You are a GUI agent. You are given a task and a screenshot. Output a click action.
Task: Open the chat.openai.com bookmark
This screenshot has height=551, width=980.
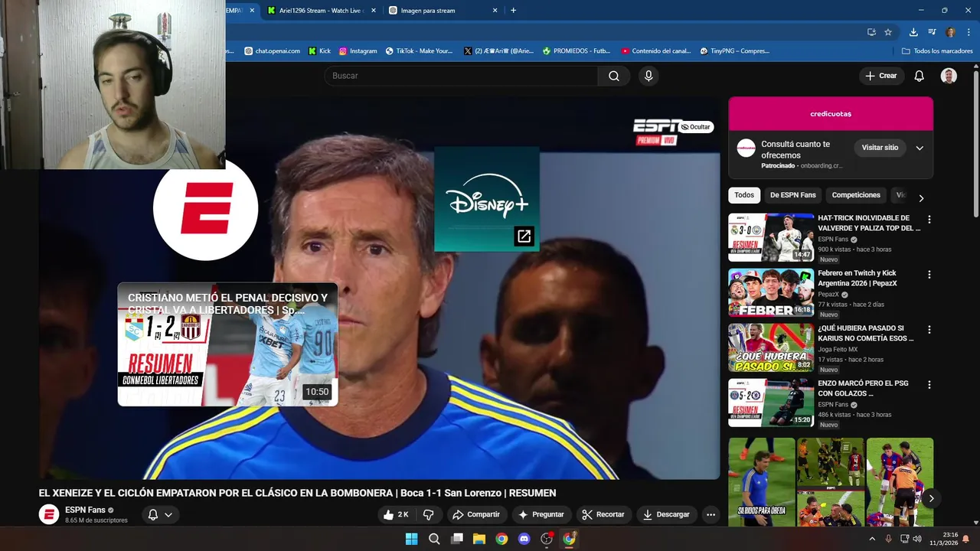[x=272, y=51]
